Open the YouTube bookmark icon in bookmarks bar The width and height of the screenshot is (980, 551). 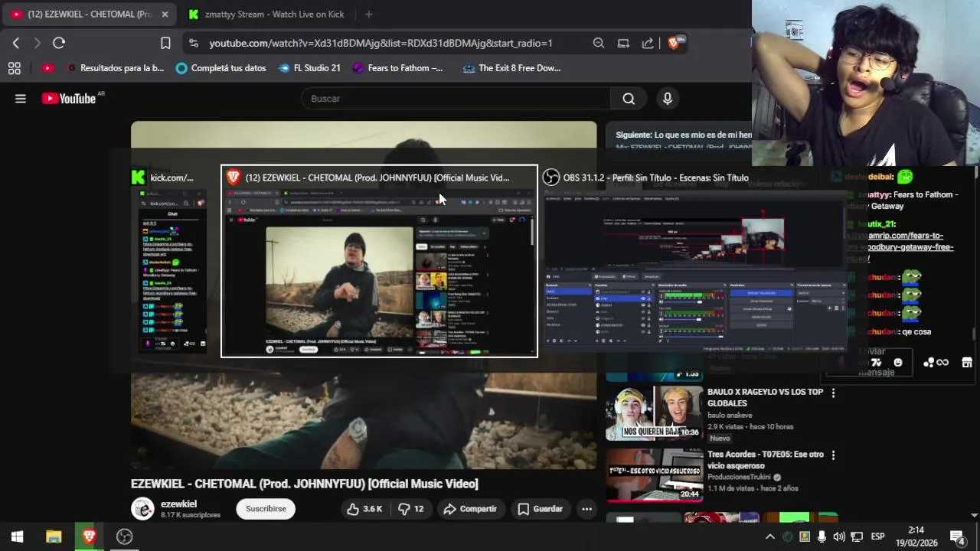(47, 68)
